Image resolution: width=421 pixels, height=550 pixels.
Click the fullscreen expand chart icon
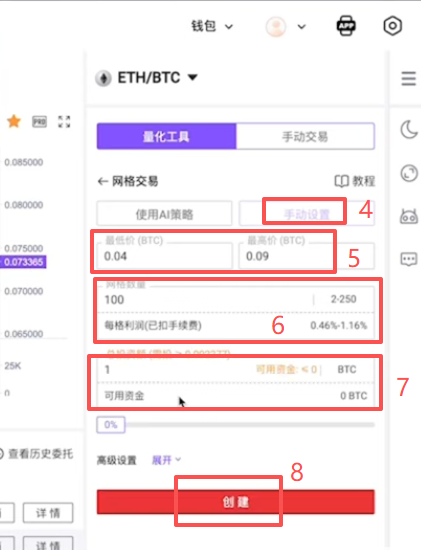pos(64,122)
